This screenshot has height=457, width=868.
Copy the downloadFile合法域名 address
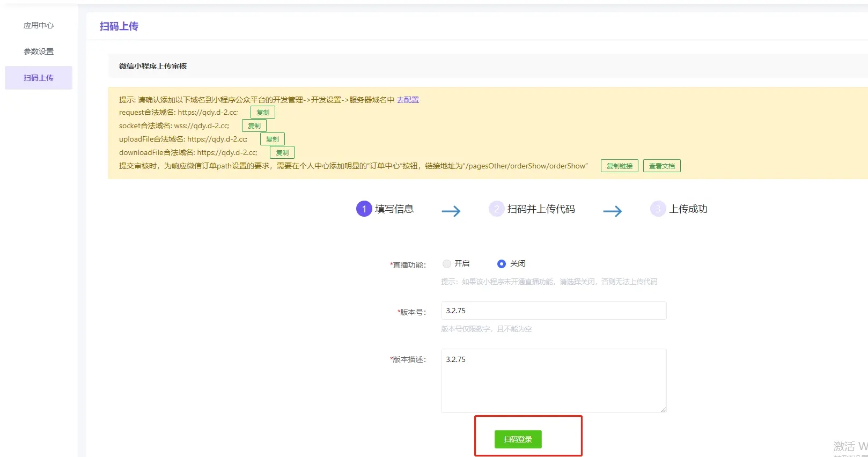pos(282,153)
